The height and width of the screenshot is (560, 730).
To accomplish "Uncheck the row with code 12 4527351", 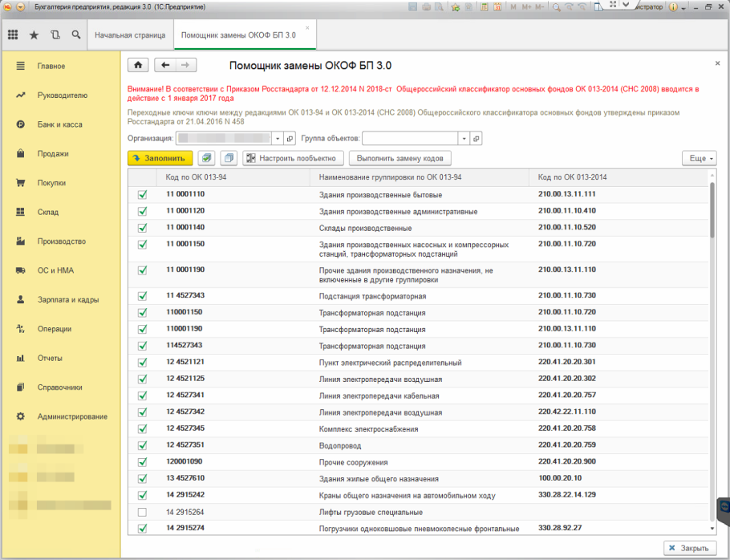I will 143,445.
